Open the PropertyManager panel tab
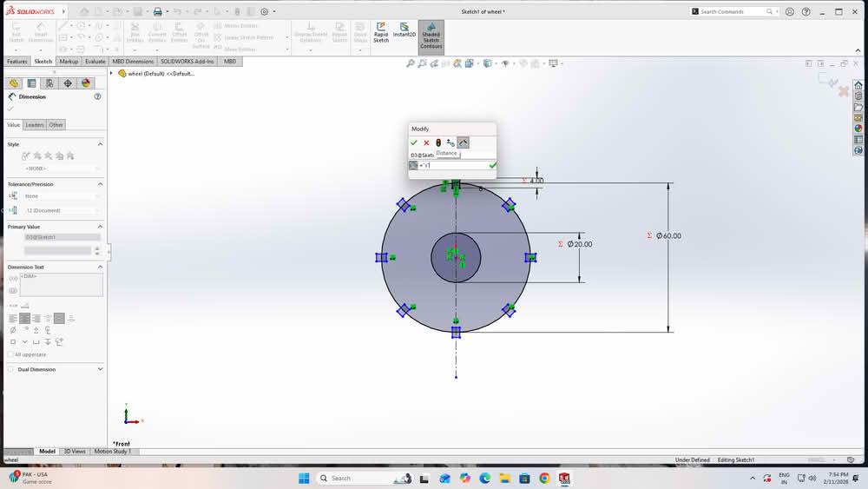This screenshot has height=489, width=868. [x=31, y=83]
